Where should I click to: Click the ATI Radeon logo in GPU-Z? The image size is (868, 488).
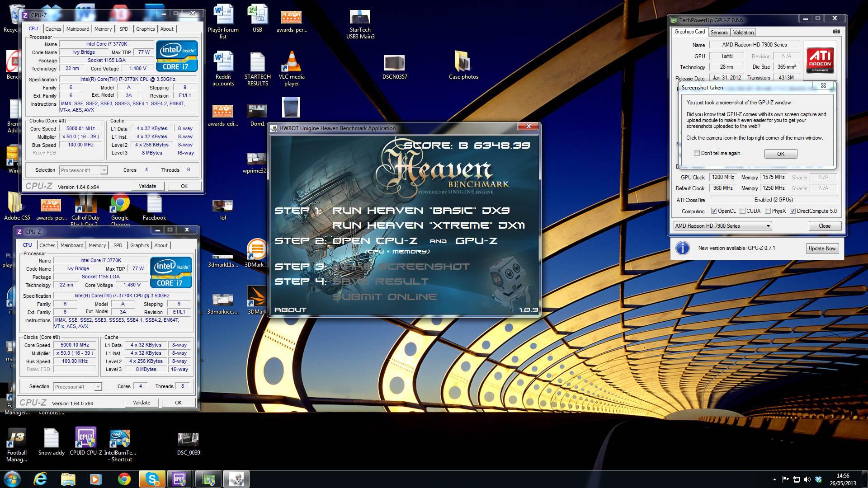click(820, 60)
